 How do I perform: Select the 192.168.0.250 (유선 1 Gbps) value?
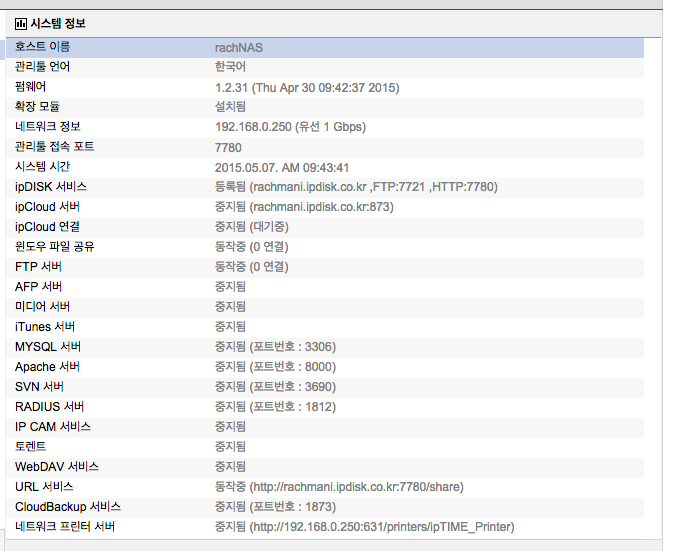(290, 127)
